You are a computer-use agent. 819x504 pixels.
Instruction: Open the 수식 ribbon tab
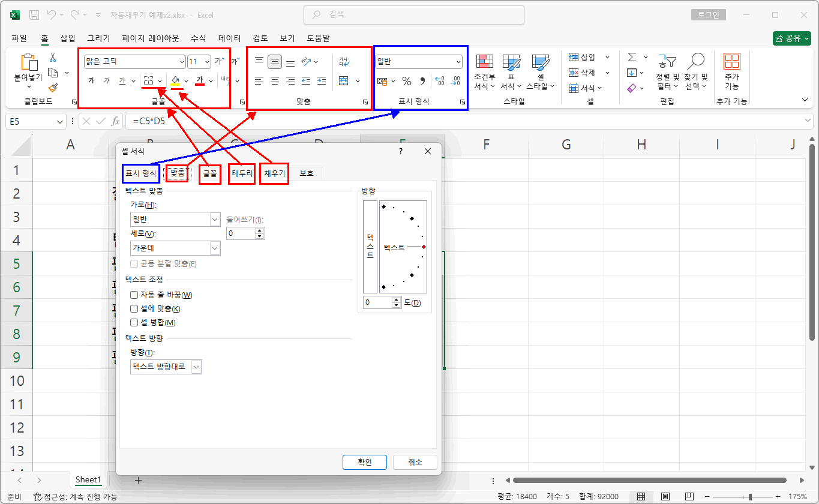198,38
